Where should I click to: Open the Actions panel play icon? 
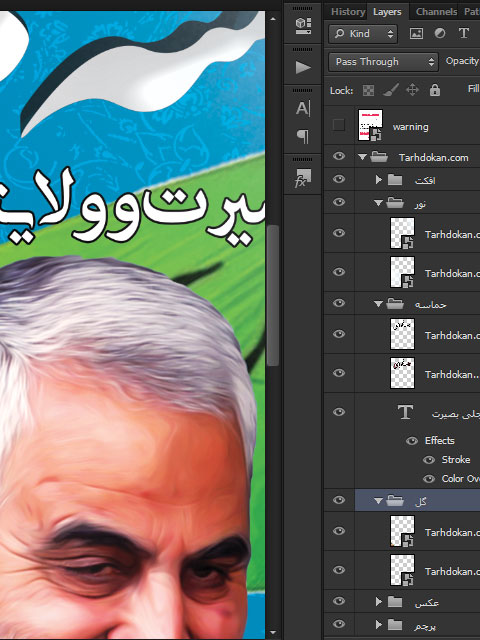[303, 67]
